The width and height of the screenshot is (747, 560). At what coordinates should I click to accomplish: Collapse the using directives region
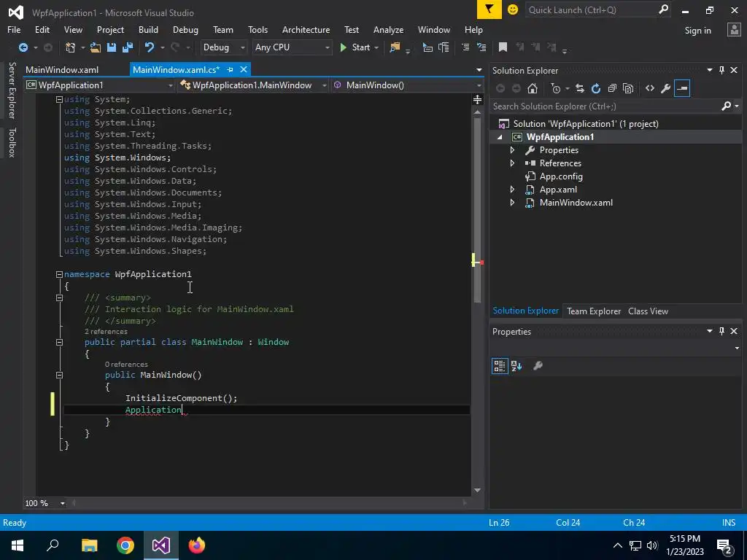tap(59, 99)
